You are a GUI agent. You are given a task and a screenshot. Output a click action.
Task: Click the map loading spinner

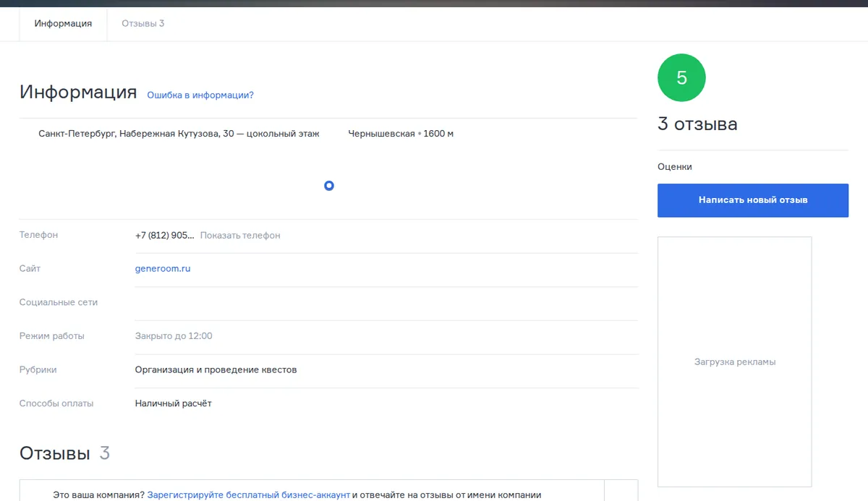tap(329, 186)
